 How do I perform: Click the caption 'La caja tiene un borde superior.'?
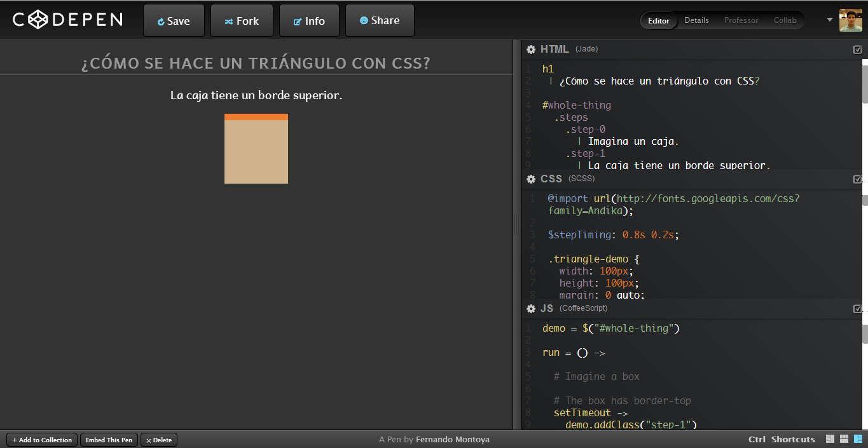point(256,95)
